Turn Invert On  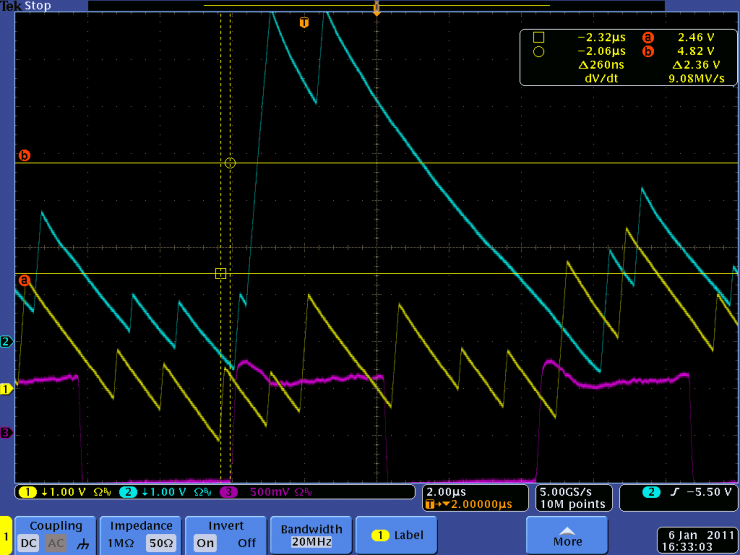[x=205, y=543]
